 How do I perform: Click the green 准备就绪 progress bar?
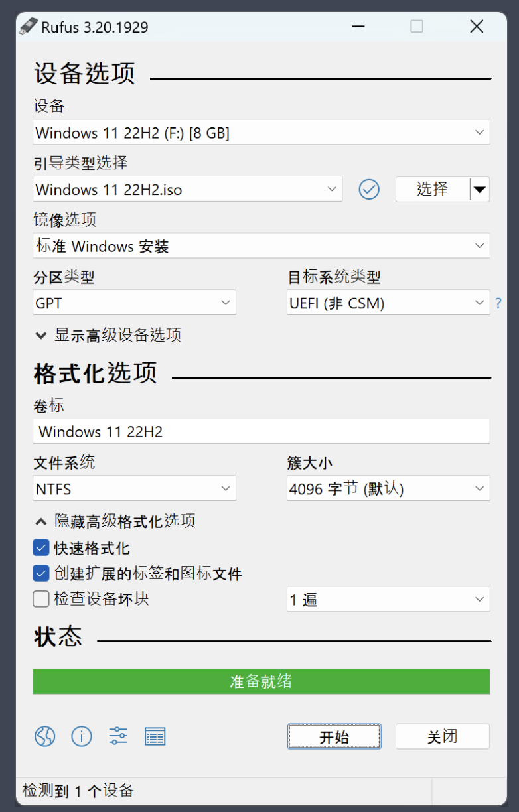tap(261, 681)
